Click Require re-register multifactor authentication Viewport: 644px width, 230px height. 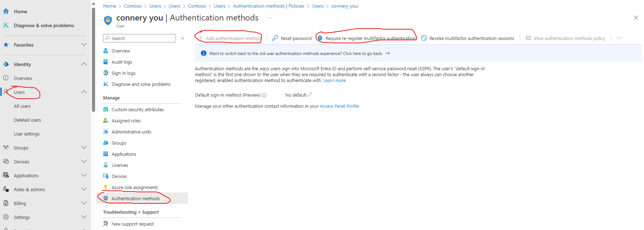click(x=366, y=38)
